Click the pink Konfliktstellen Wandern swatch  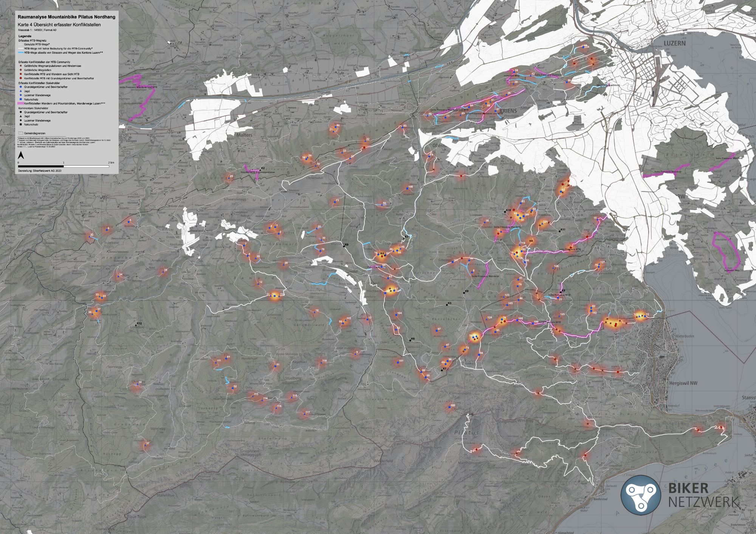(21, 103)
